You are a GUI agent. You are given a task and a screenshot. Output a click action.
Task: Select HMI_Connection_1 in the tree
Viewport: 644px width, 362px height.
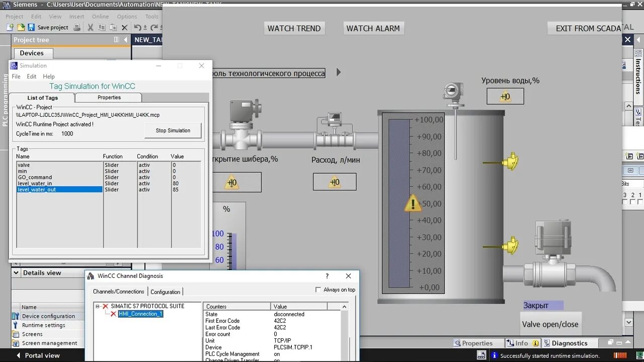pos(140,314)
